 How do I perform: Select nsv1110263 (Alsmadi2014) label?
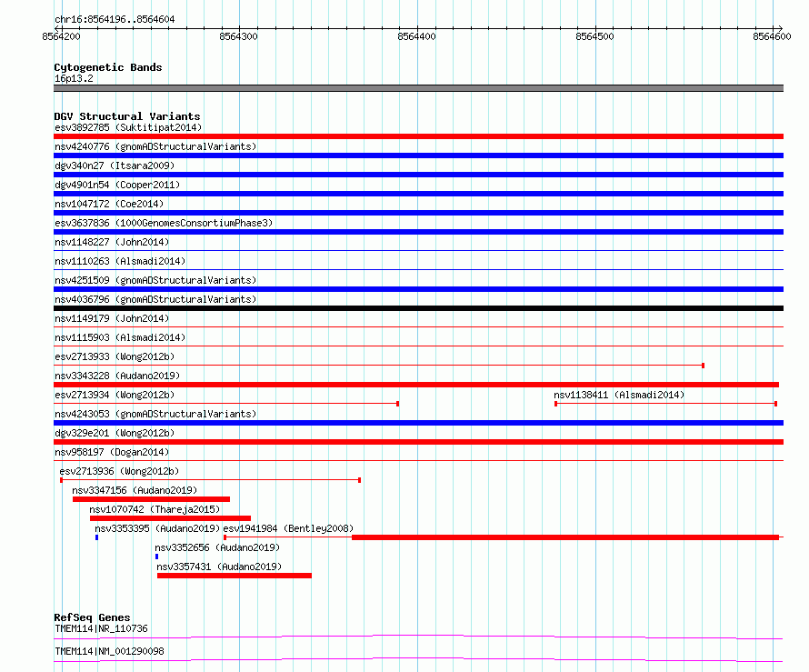click(120, 261)
